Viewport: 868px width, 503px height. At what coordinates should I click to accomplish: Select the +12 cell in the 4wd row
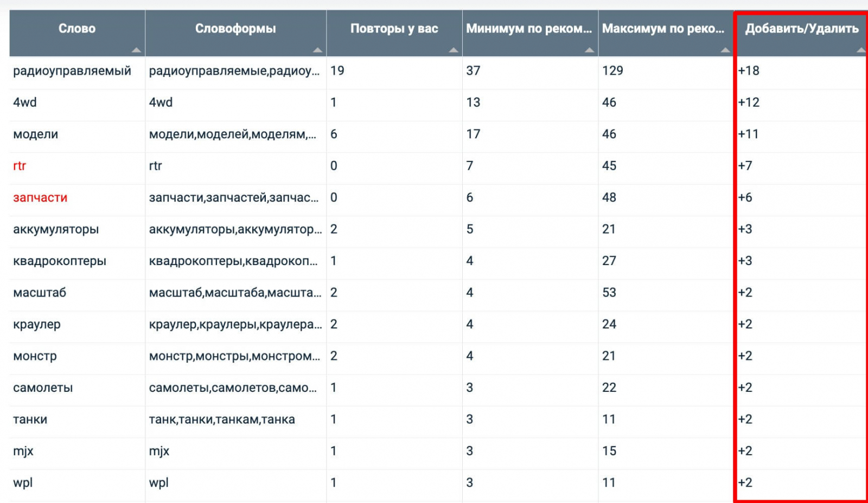749,102
